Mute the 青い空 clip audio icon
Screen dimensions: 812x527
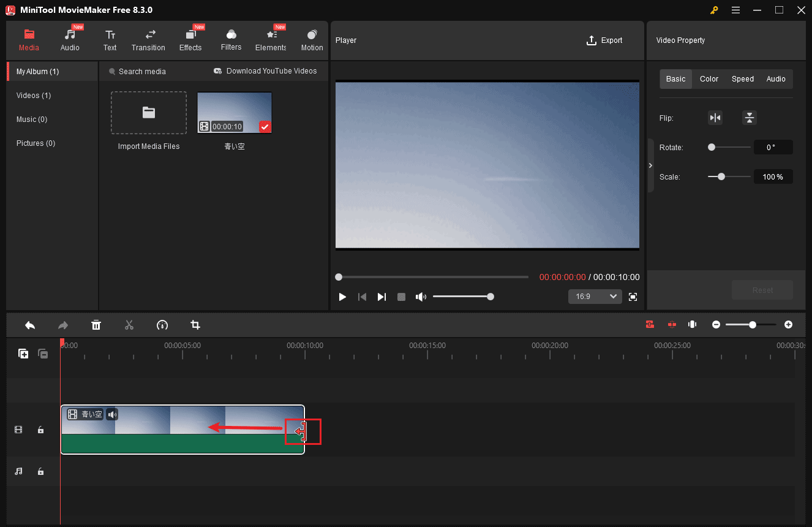(x=112, y=415)
